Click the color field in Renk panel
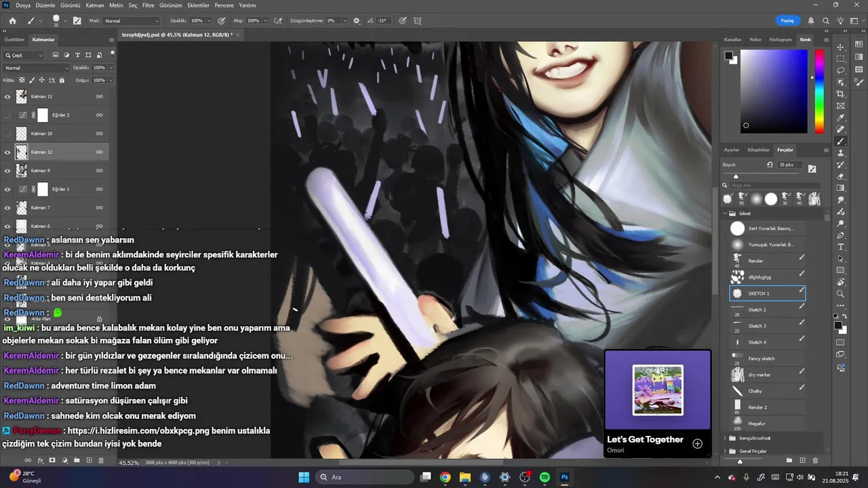The image size is (868, 488). tap(774, 91)
